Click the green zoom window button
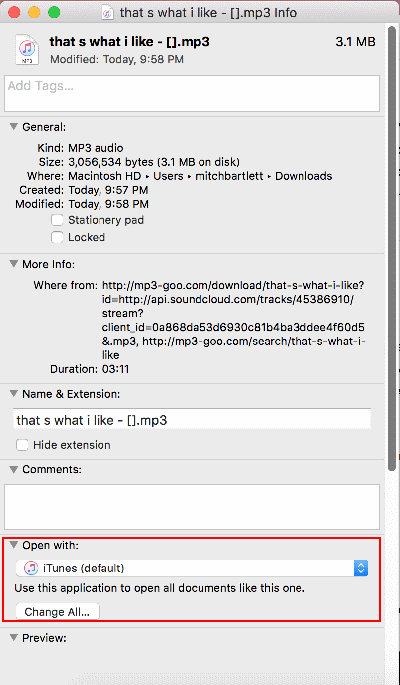Screen dimensions: 400x685 coord(54,13)
